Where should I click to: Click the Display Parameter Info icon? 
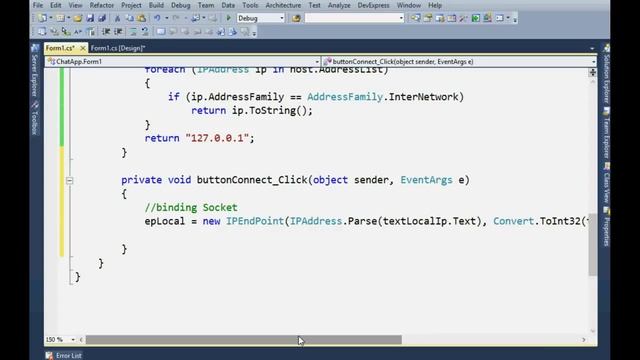pos(54,31)
